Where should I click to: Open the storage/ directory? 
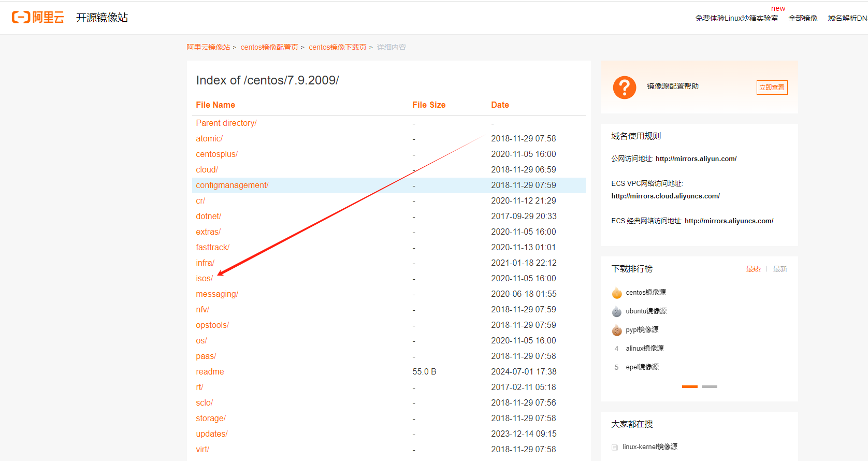[x=211, y=418]
